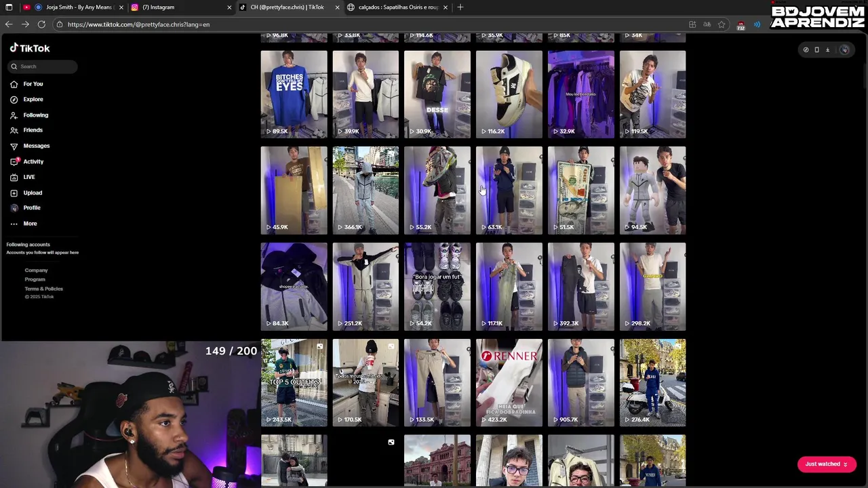Viewport: 868px width, 488px height.
Task: Open the video with 51.5K views
Action: point(581,190)
